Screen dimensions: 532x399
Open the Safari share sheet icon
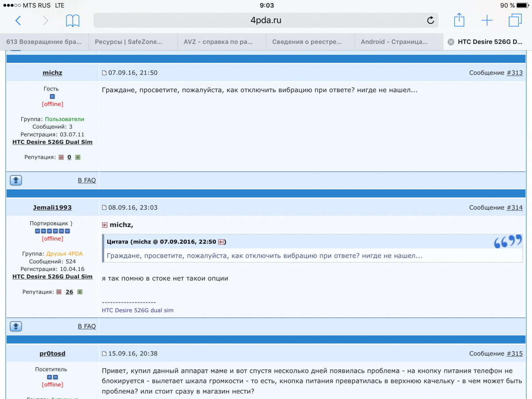click(x=459, y=20)
